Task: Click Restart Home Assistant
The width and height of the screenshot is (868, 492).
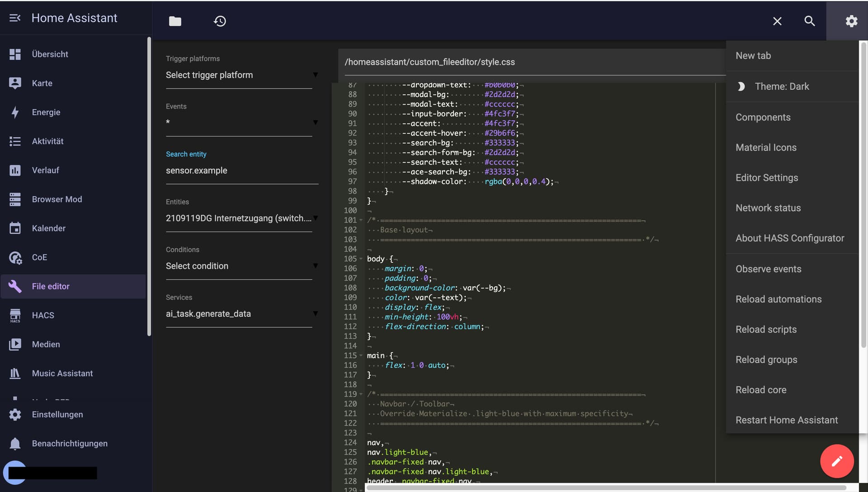Action: click(786, 420)
